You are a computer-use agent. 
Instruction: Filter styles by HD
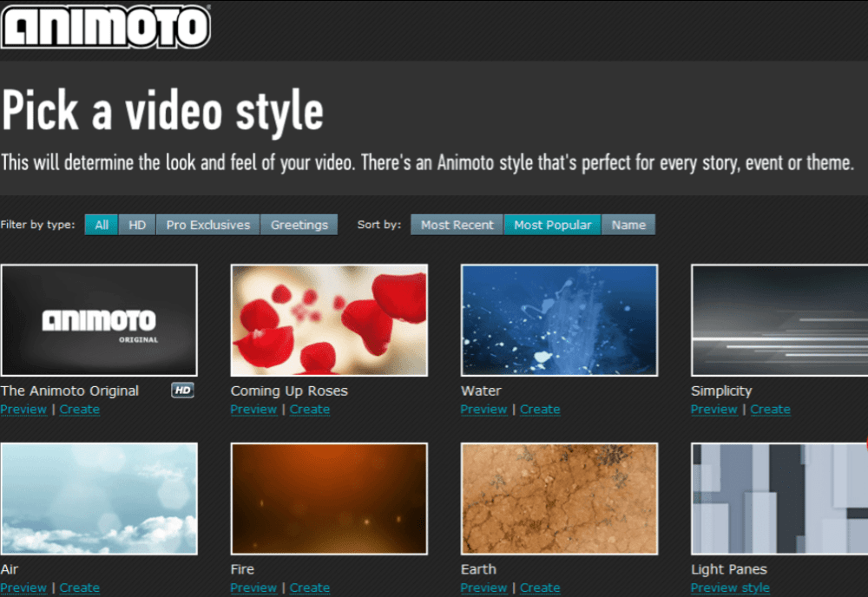click(137, 225)
